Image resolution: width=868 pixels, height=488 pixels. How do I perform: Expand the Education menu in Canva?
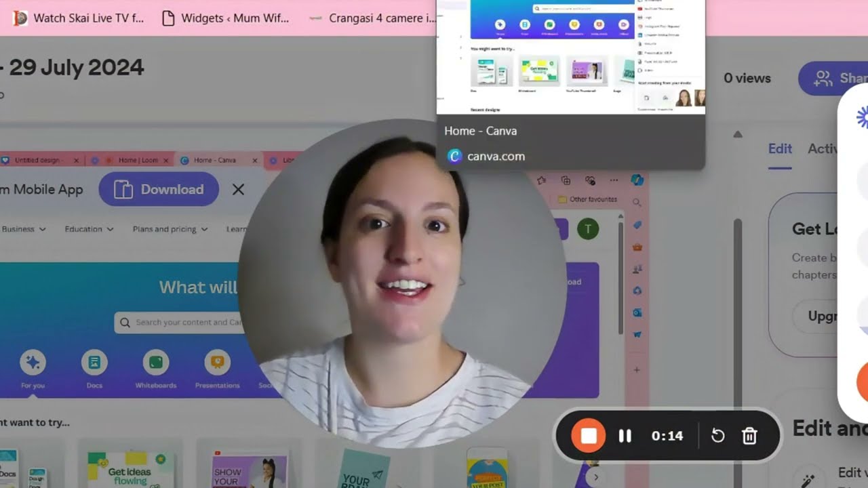click(x=89, y=229)
